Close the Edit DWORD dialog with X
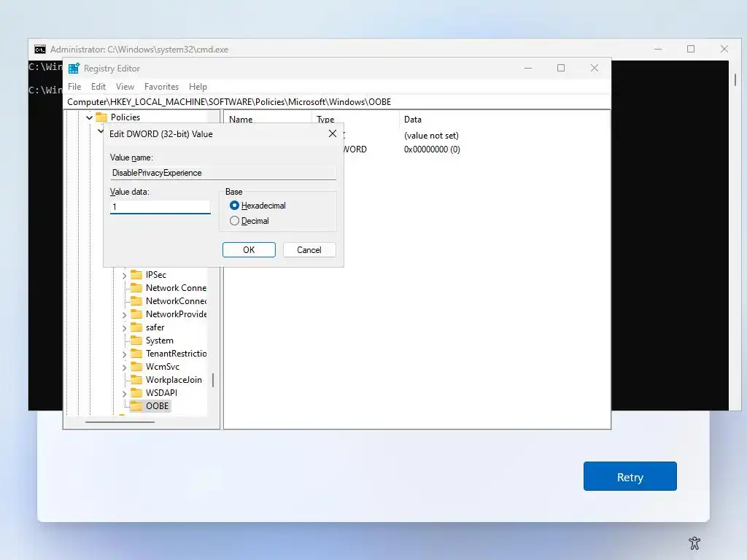 pyautogui.click(x=333, y=134)
